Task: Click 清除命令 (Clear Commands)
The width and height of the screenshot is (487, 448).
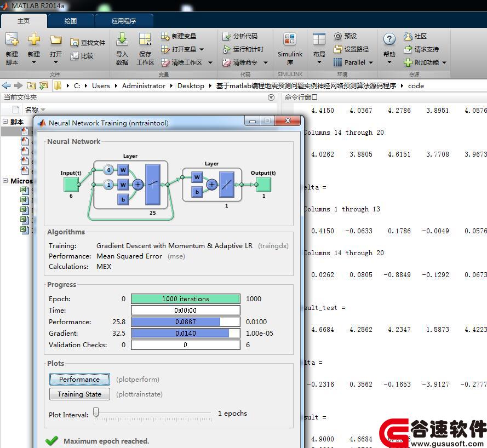Action: (x=240, y=62)
